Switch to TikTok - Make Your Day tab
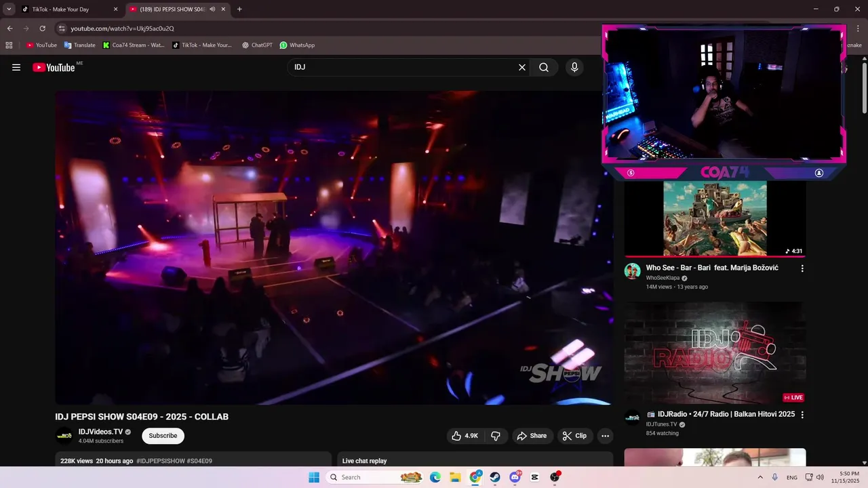This screenshot has height=488, width=868. (x=68, y=9)
